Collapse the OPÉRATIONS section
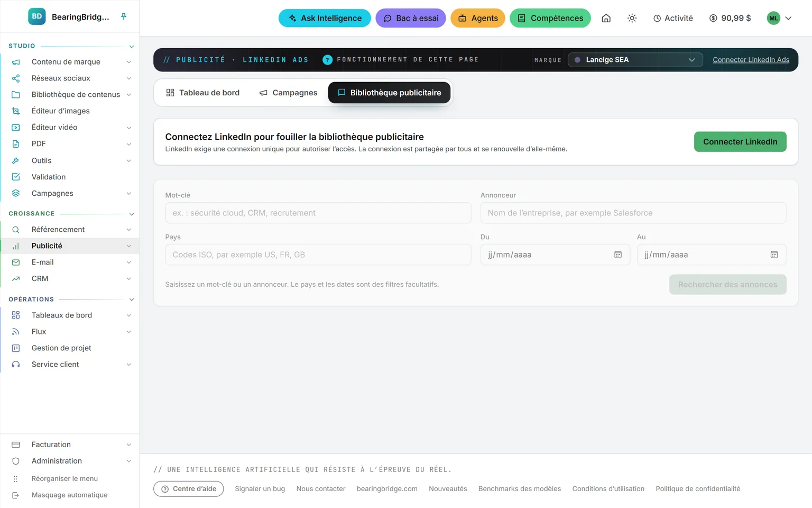This screenshot has height=508, width=812. pos(132,300)
